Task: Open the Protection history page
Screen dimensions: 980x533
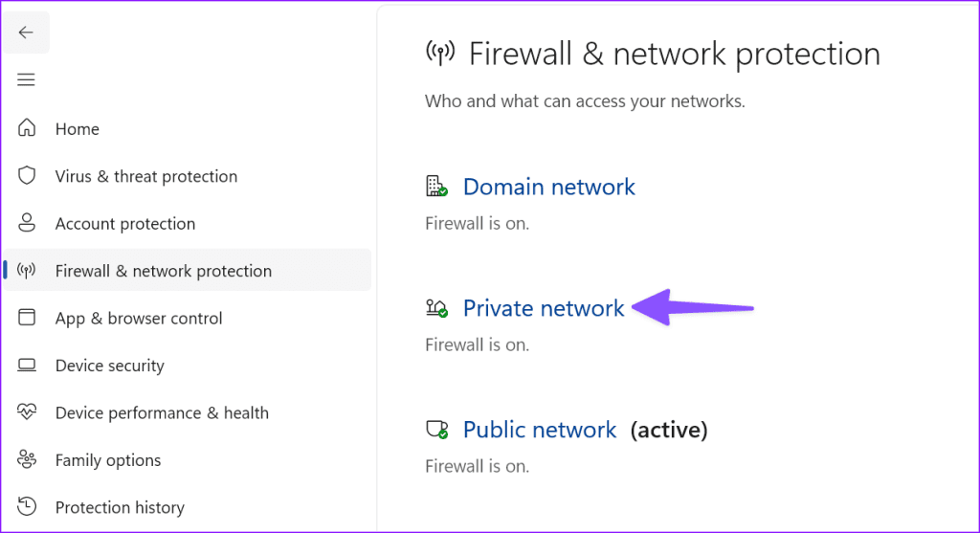Action: click(120, 507)
